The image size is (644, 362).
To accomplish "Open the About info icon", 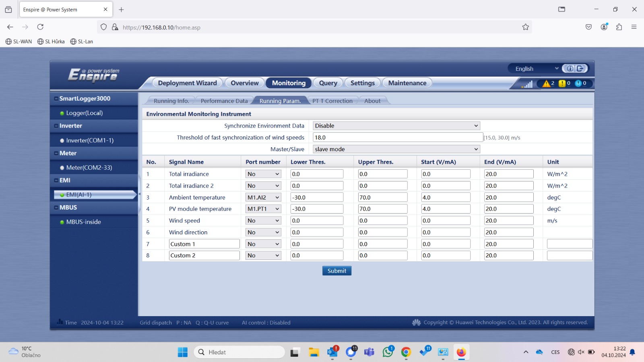I will (570, 68).
